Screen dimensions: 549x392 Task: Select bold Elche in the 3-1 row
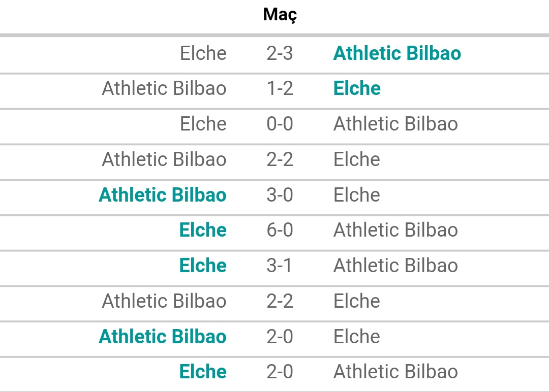click(x=203, y=266)
